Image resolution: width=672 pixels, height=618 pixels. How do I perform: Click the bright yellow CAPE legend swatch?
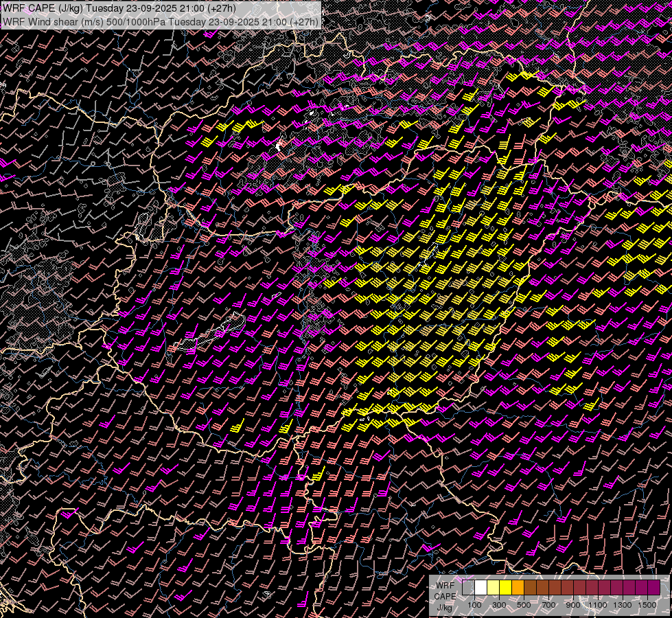(x=505, y=588)
